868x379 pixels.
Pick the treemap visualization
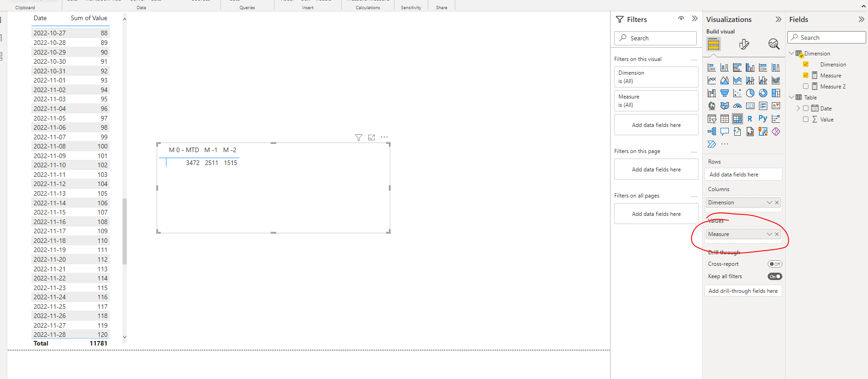[x=775, y=93]
